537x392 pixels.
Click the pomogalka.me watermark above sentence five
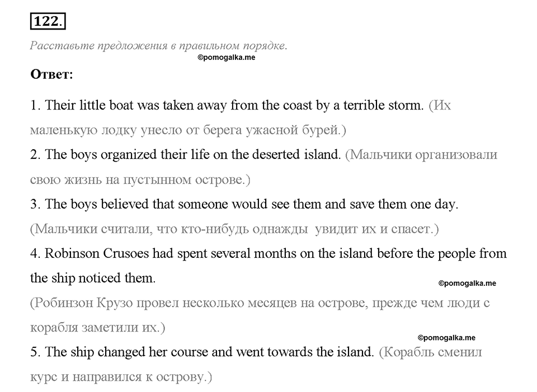[x=446, y=338]
